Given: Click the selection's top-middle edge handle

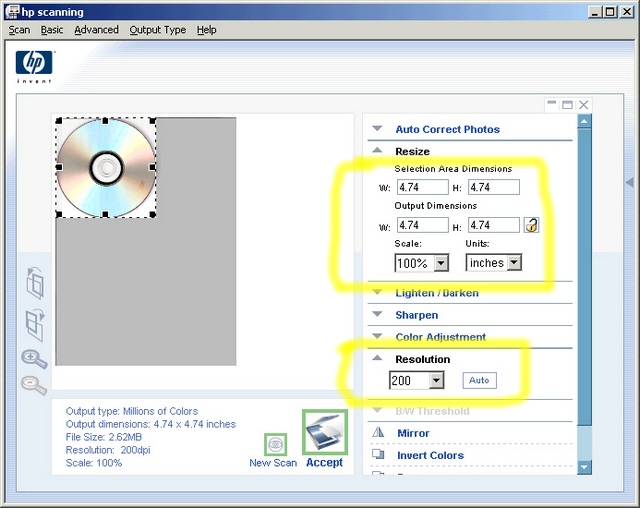Looking at the screenshot, I should (105, 121).
